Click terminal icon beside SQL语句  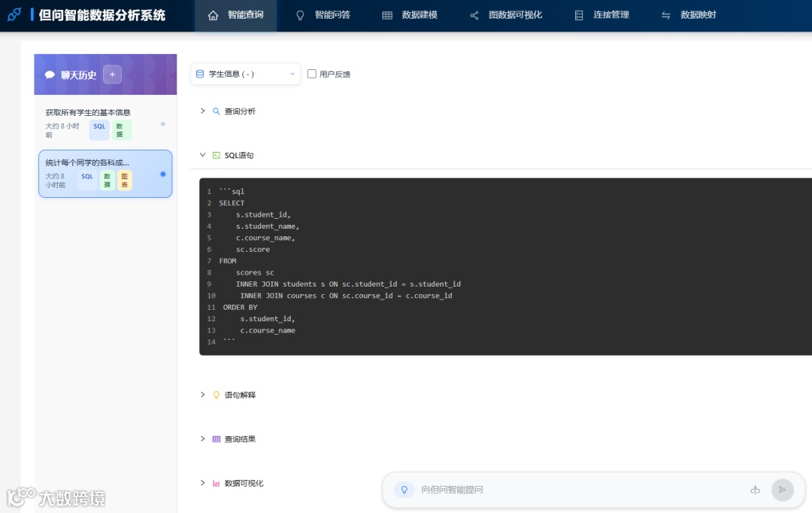(217, 155)
